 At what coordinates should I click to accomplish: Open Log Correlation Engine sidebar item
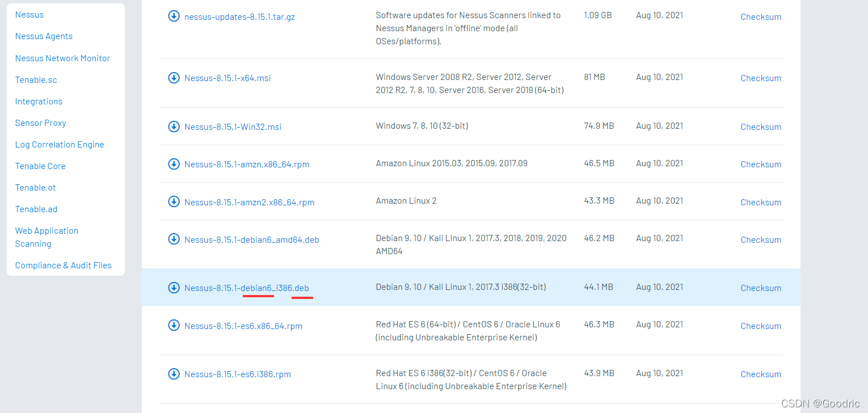click(60, 145)
